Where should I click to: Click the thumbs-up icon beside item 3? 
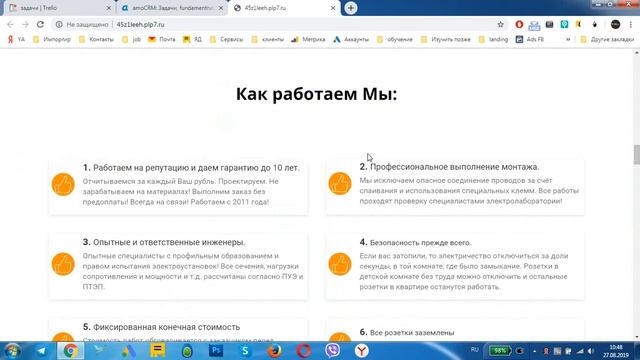point(63,264)
